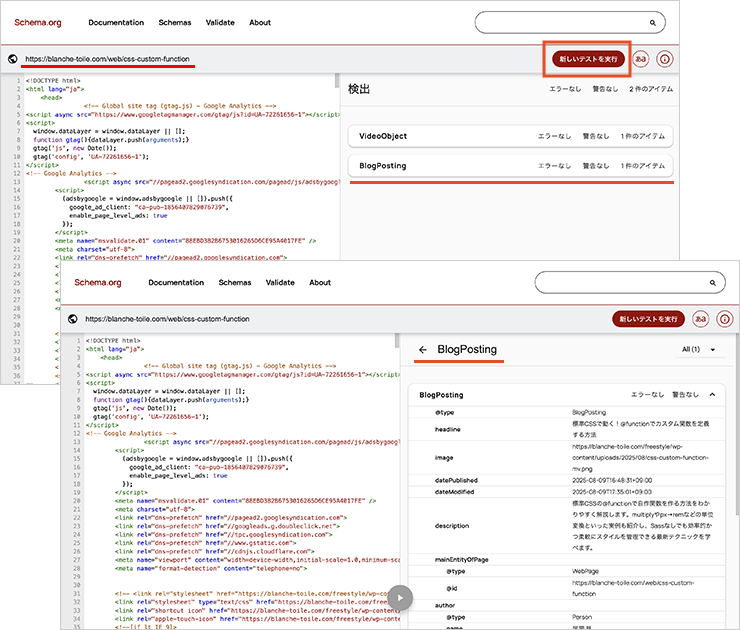Click the Person type value

[581, 617]
